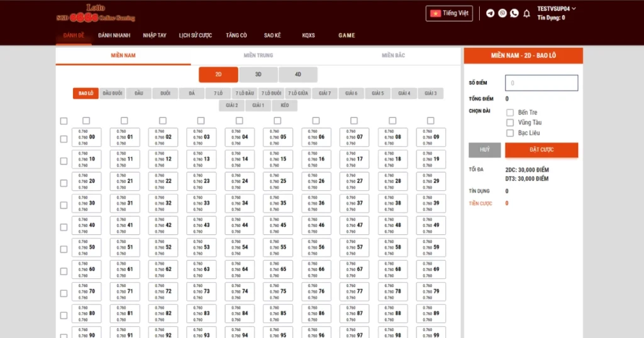Open the GAME menu
644x338 pixels.
tap(347, 35)
